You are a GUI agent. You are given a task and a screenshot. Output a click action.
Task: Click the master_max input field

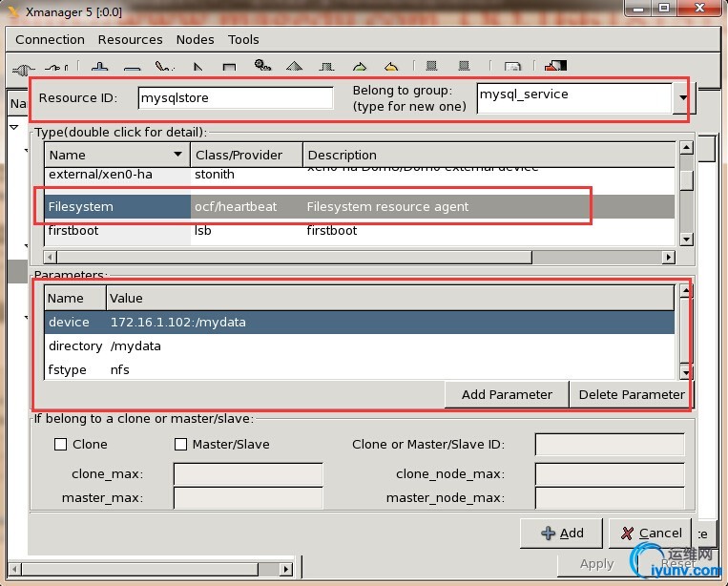[248, 498]
